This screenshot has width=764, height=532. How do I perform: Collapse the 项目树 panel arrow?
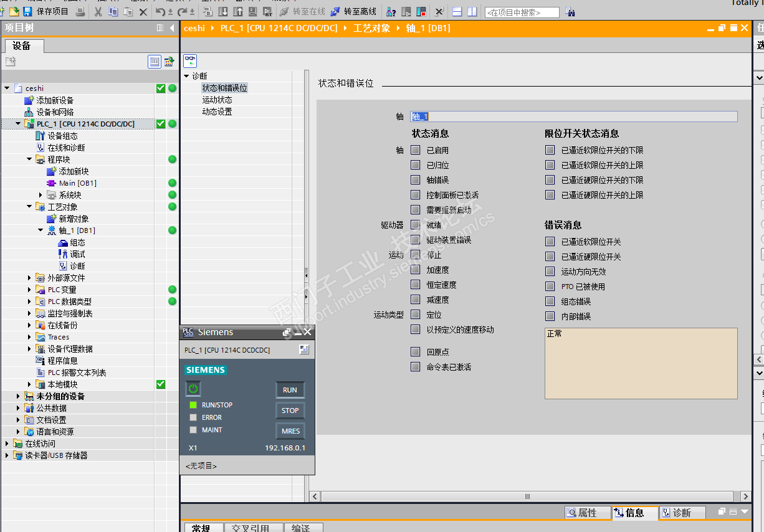(x=173, y=28)
